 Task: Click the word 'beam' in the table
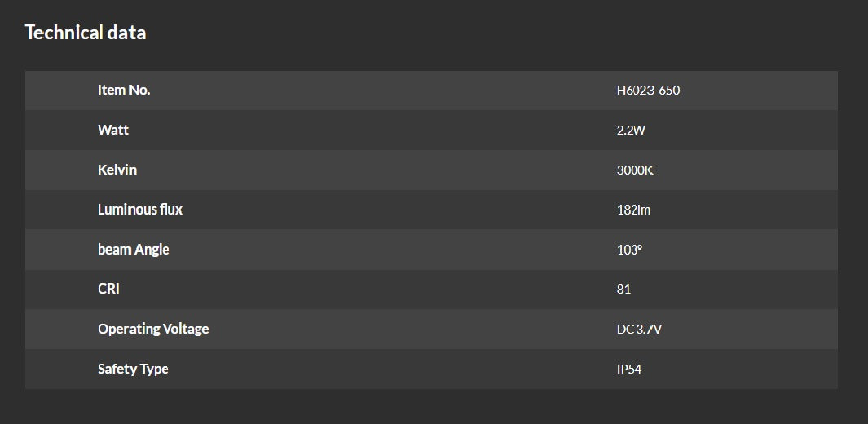[115, 250]
